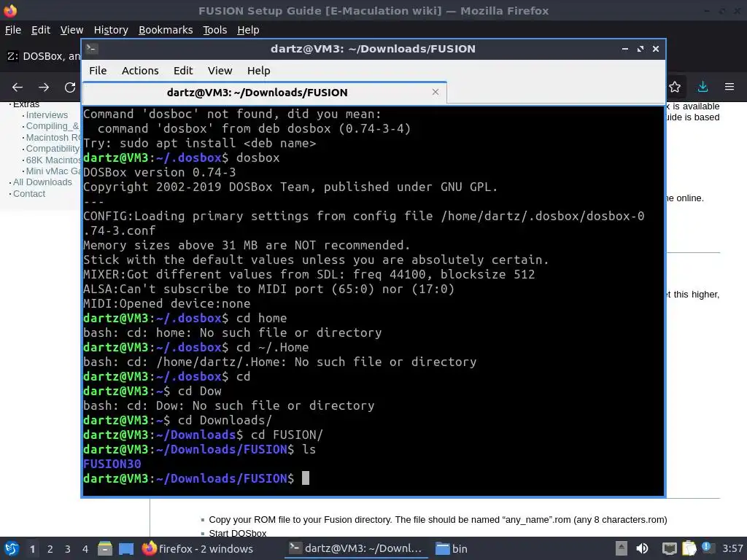
Task: Switch to workspace 1
Action: pyautogui.click(x=32, y=549)
